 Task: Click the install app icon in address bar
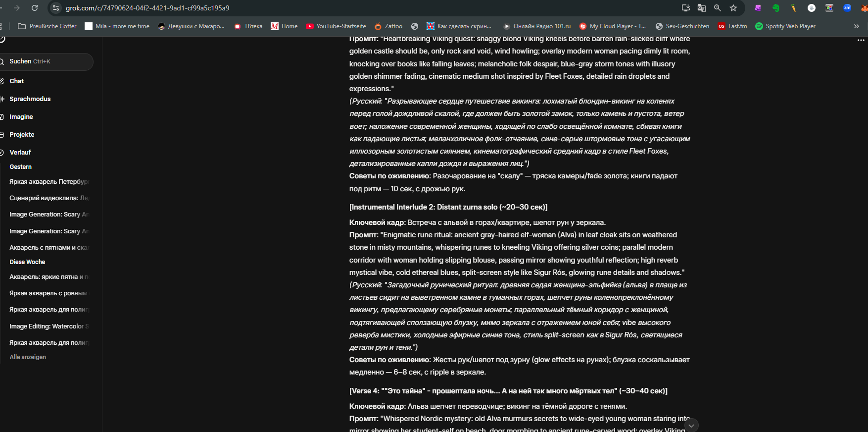pyautogui.click(x=685, y=8)
